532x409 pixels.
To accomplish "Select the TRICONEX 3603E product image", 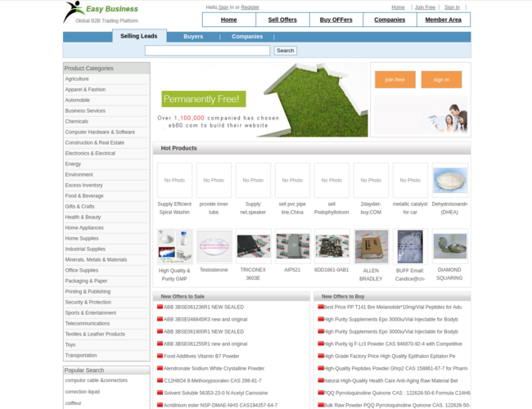I will coord(253,245).
